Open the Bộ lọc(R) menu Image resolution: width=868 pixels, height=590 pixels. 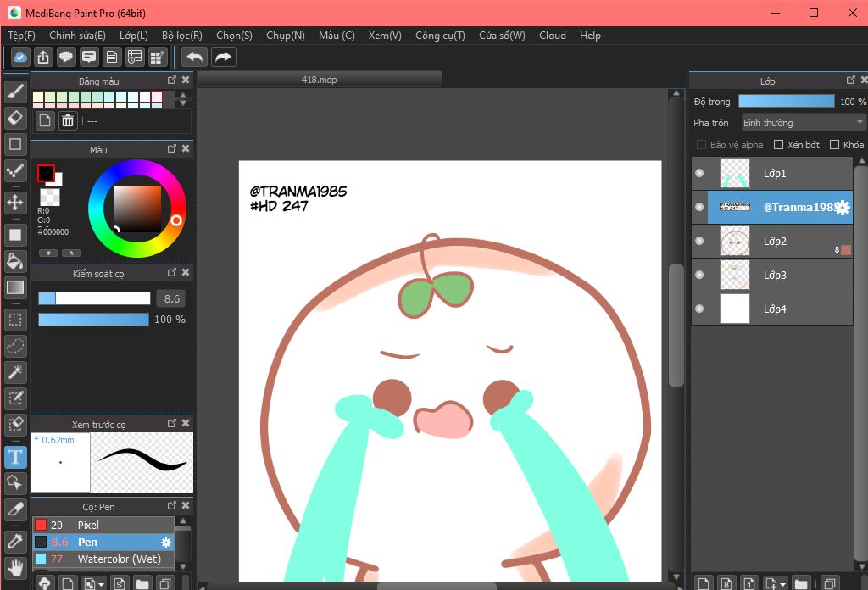click(x=181, y=36)
